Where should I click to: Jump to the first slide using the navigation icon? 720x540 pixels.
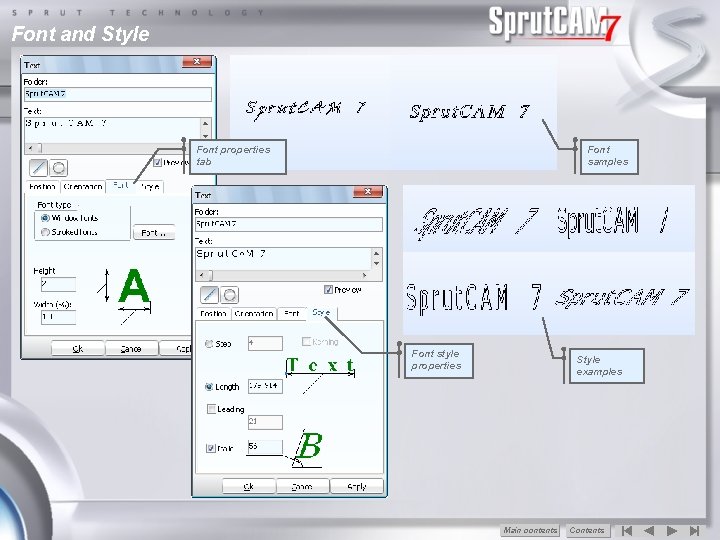(x=626, y=530)
